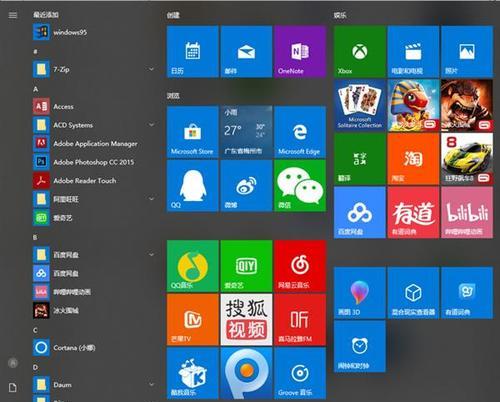Image resolution: width=500 pixels, height=402 pixels.
Task: Launch Adobe Photoshop CC 2015
Action: tap(93, 162)
